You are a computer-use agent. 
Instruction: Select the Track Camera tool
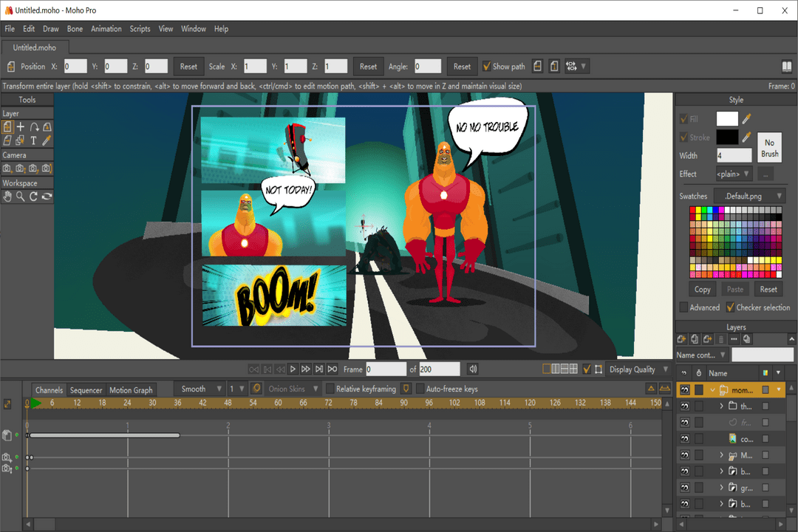pos(7,169)
